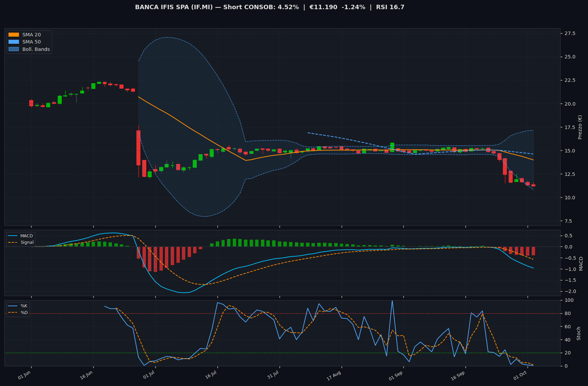Select the SMA 50 legend label
This screenshot has width=588, height=386.
(32, 42)
